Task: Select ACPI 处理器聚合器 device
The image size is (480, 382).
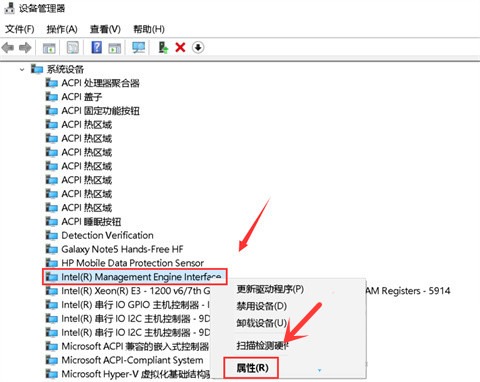Action: pyautogui.click(x=93, y=83)
